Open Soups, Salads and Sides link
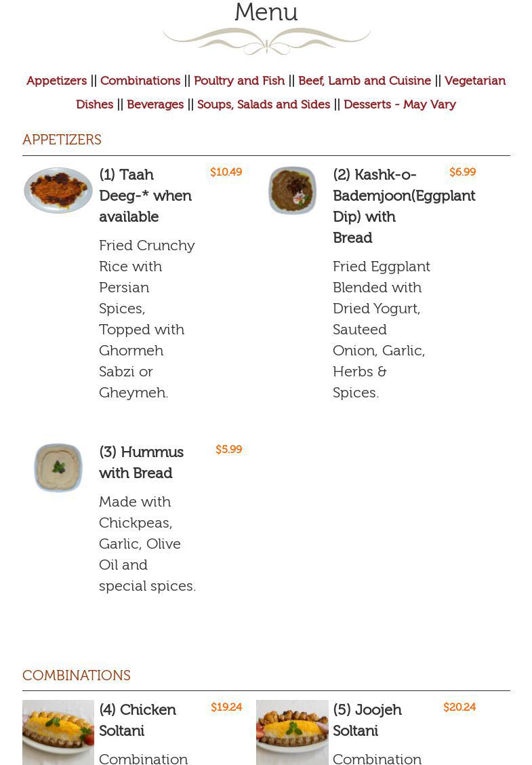This screenshot has height=765, width=532. pos(264,104)
